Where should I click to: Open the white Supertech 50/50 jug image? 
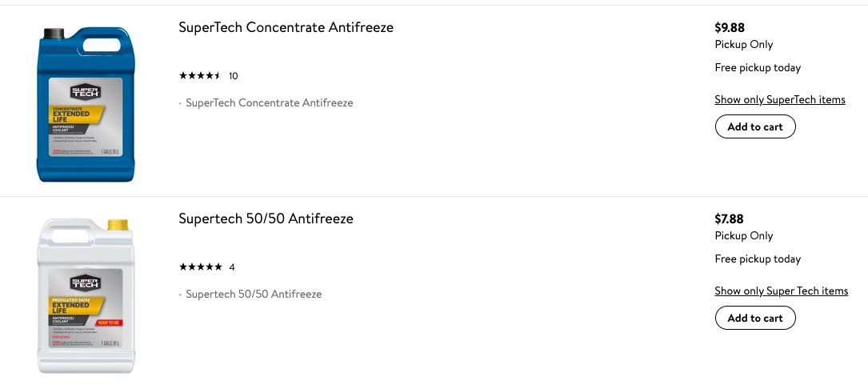(86, 295)
